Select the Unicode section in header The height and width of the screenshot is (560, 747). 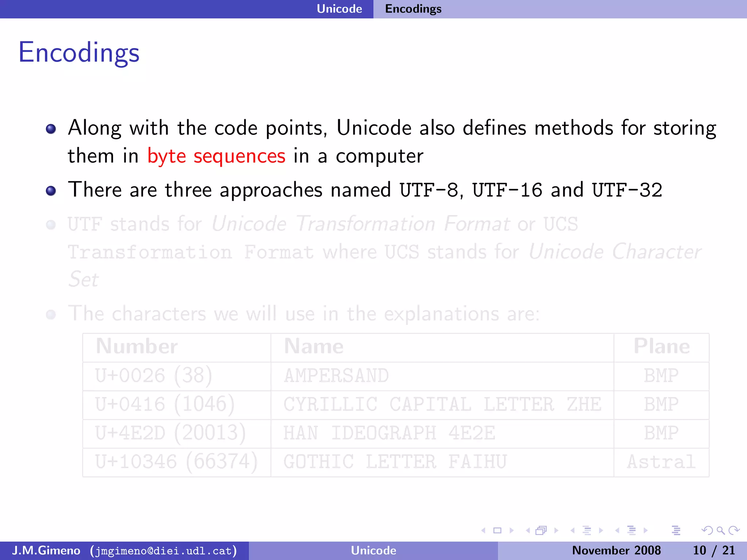339,9
